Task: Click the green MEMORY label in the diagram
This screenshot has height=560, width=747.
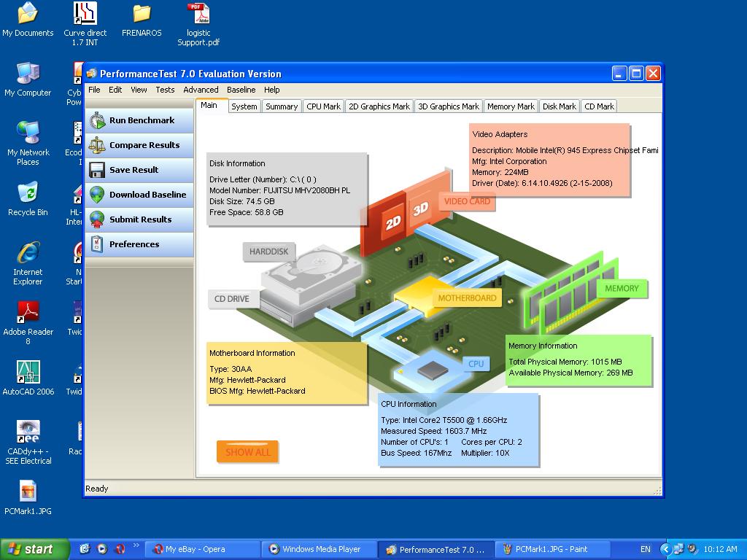Action: pyautogui.click(x=622, y=289)
